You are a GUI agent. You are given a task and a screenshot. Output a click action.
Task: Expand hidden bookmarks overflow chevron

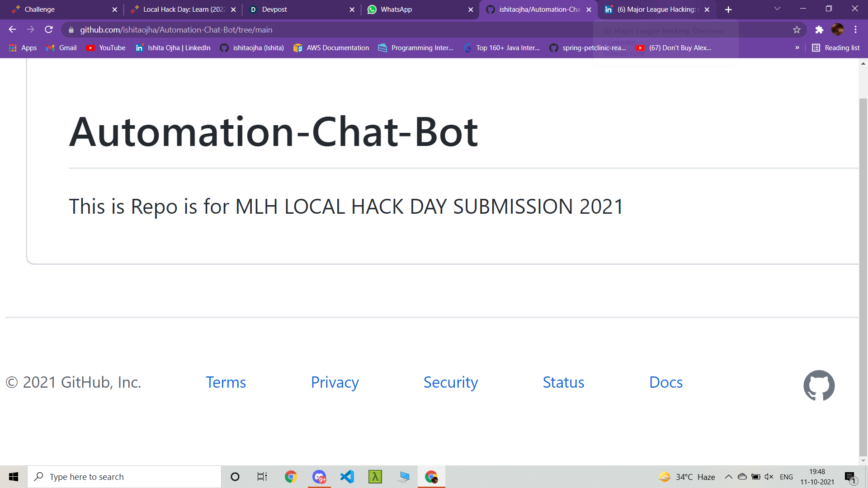tap(797, 48)
